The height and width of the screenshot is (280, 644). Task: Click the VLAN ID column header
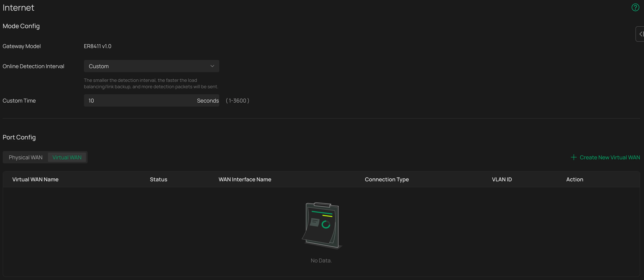502,179
